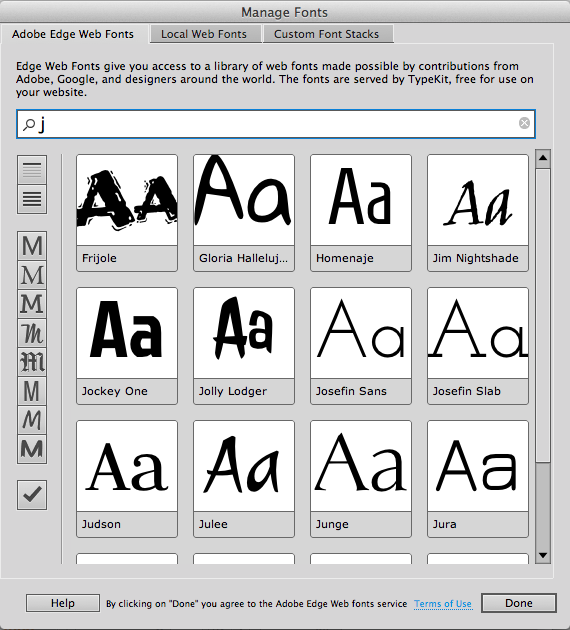This screenshot has height=630, width=570.
Task: Filter by decorative bold M icon
Action: coord(32,449)
